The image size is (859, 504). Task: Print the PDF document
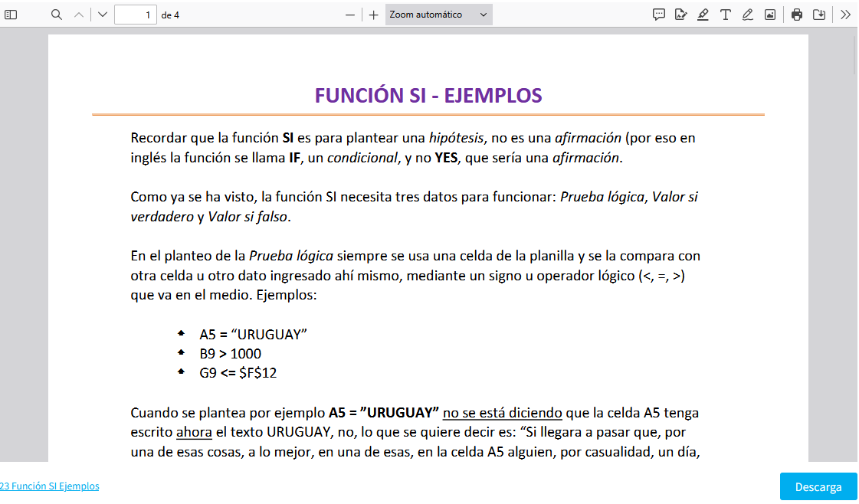797,15
